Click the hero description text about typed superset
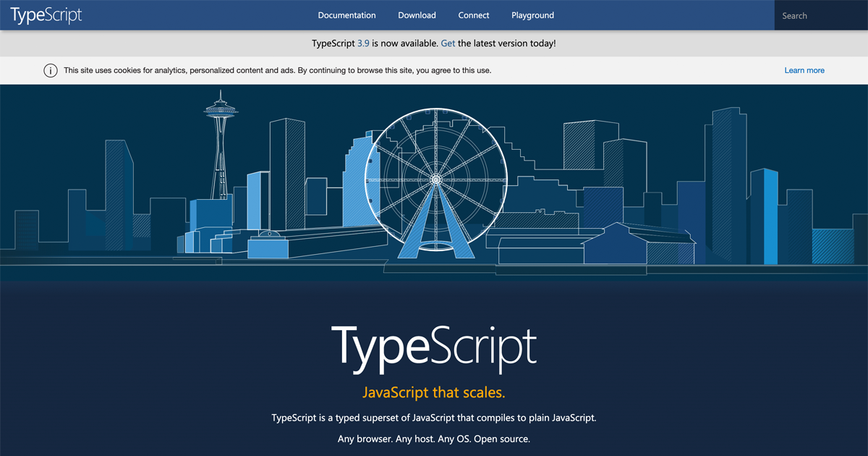This screenshot has width=868, height=456. point(434,418)
